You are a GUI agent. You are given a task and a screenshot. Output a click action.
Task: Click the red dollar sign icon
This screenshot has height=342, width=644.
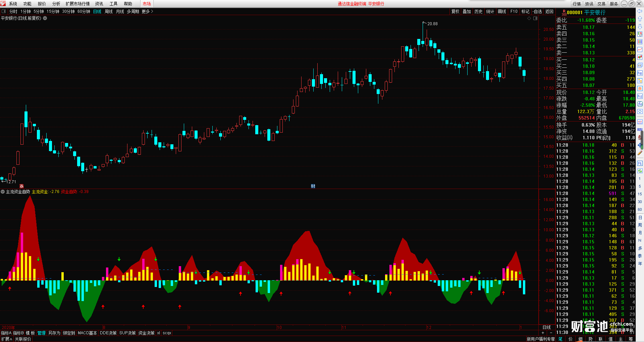click(640, 137)
